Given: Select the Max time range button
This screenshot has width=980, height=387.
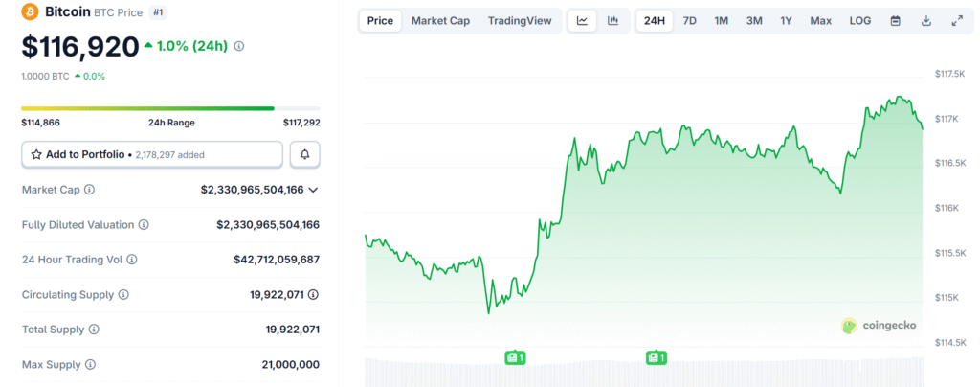Looking at the screenshot, I should pyautogui.click(x=820, y=20).
